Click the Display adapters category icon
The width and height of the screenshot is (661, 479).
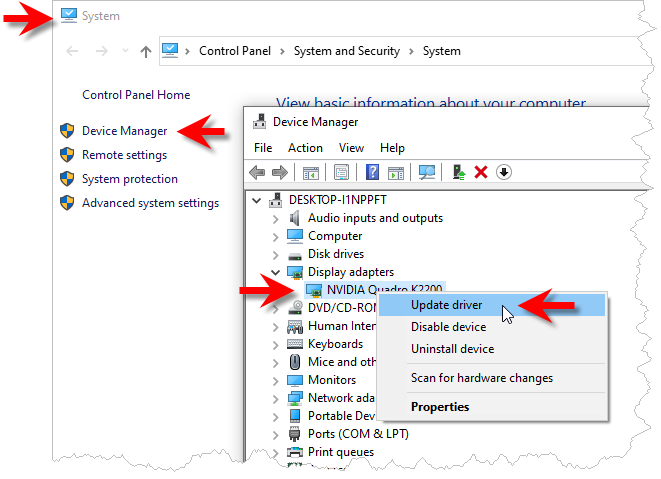(x=295, y=272)
